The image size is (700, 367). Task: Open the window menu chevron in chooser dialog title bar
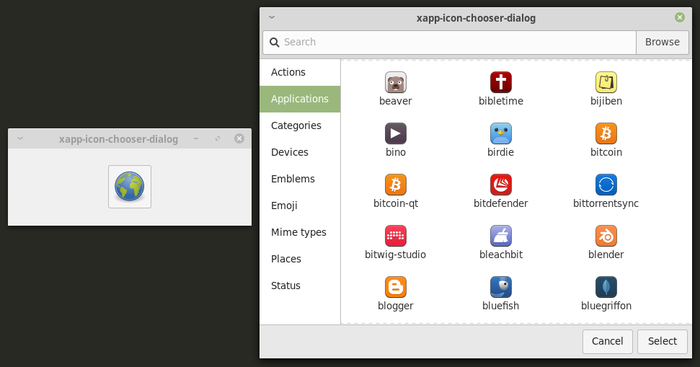click(271, 17)
